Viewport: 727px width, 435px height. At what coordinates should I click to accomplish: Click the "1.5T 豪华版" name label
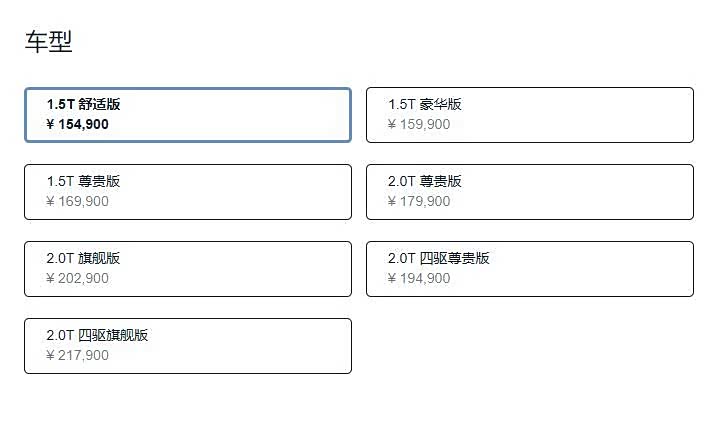pyautogui.click(x=425, y=104)
